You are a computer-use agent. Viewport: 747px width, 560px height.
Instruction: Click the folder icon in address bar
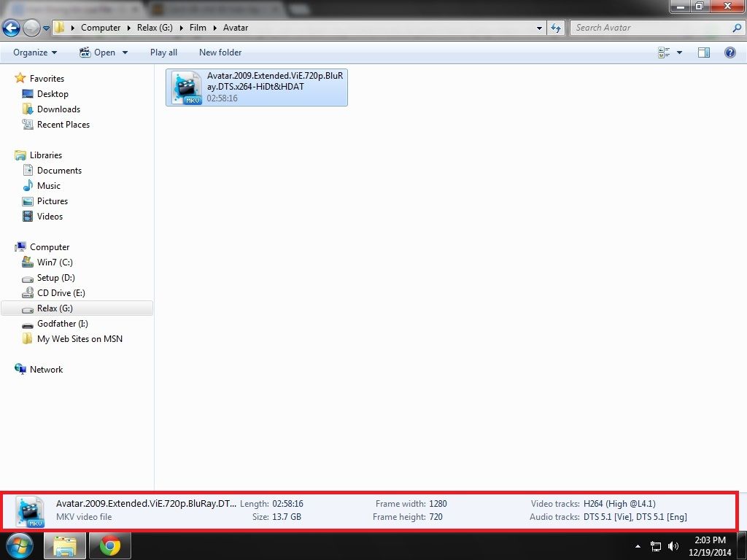tap(60, 28)
